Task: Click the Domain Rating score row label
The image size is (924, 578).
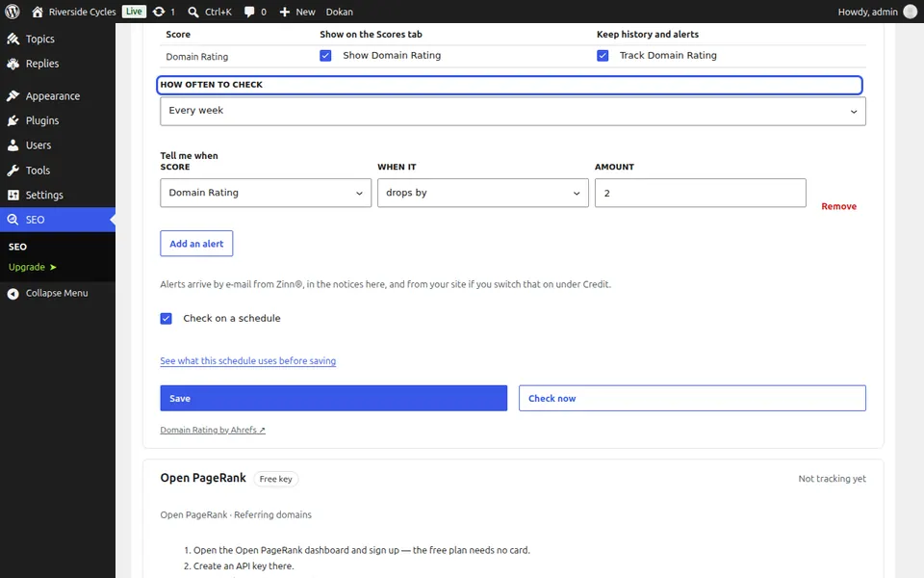Action: click(196, 57)
